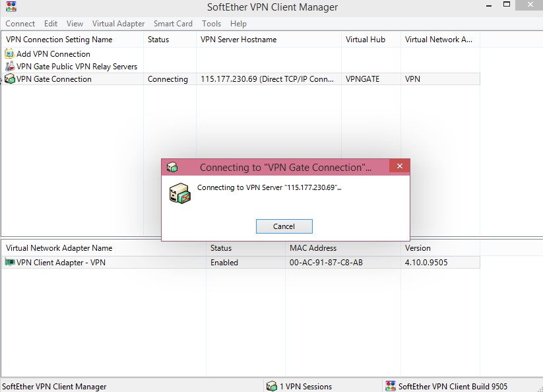The height and width of the screenshot is (392, 543).
Task: Click the VPN Client Adapter network card icon
Action: [x=10, y=262]
